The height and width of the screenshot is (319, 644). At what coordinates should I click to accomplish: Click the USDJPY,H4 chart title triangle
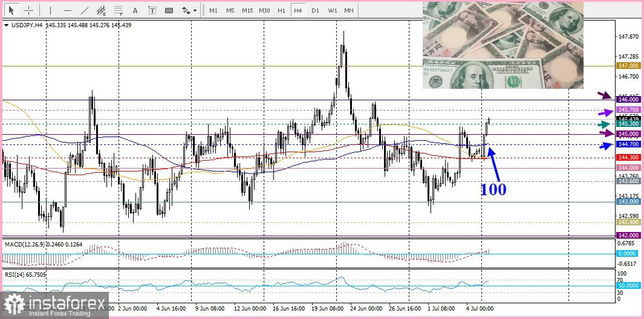point(6,25)
